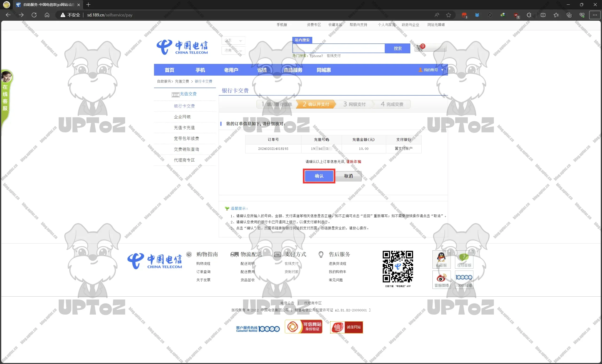Open the 帮助与支持 top link

(x=358, y=25)
